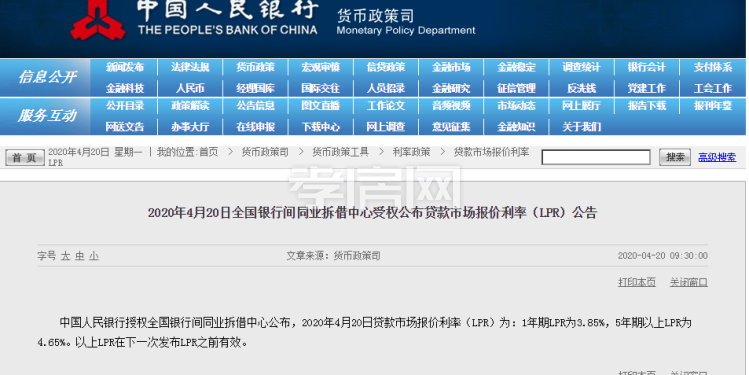749x375 pixels.
Task: Open the 人民币 section
Action: tap(190, 88)
